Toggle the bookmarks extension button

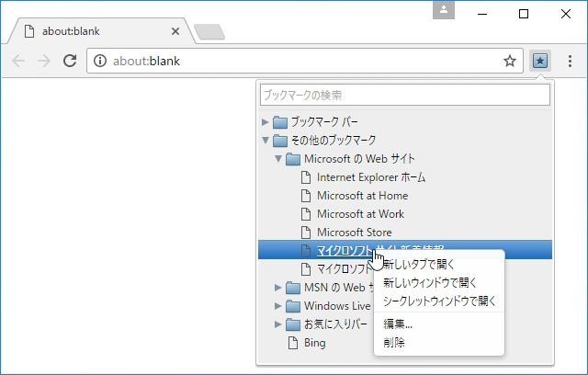(x=540, y=61)
